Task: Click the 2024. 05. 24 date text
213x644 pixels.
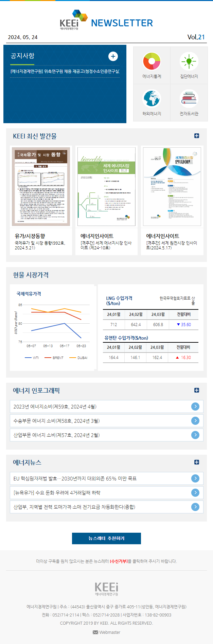Action: click(23, 37)
